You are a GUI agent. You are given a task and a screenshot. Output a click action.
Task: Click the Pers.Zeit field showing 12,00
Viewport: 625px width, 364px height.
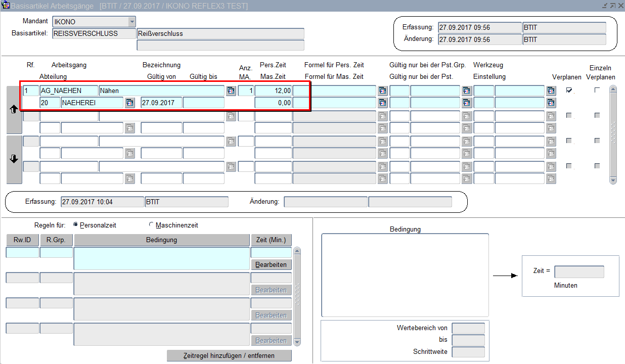[x=273, y=91]
